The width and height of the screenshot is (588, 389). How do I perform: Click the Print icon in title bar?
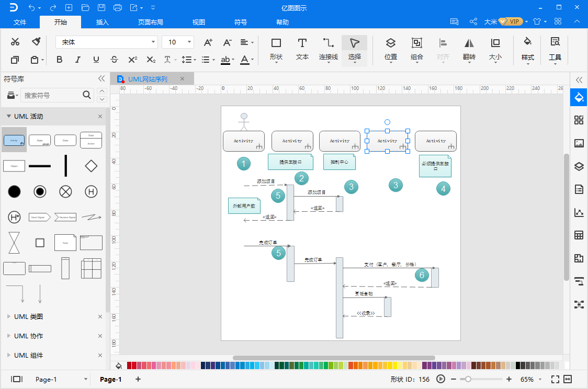pos(117,7)
